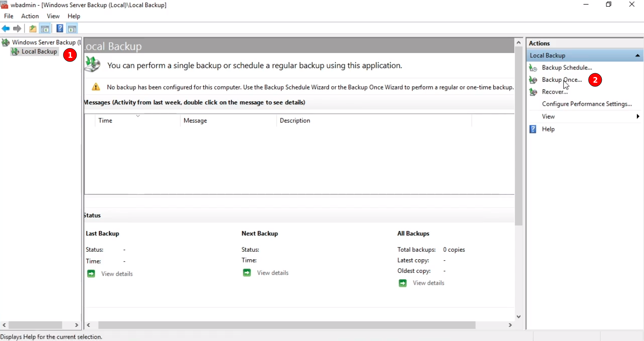Click the Forward arrow in the toolbar

[17, 29]
